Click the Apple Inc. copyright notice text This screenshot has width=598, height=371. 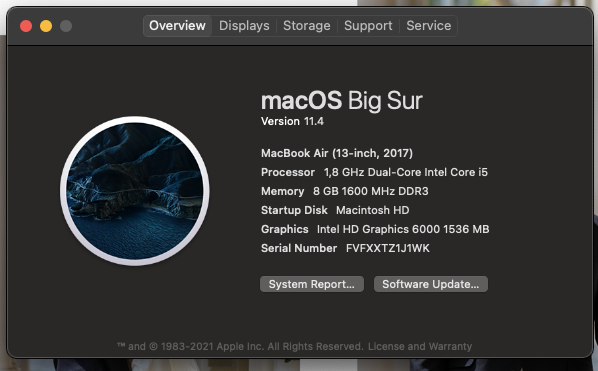(240, 346)
